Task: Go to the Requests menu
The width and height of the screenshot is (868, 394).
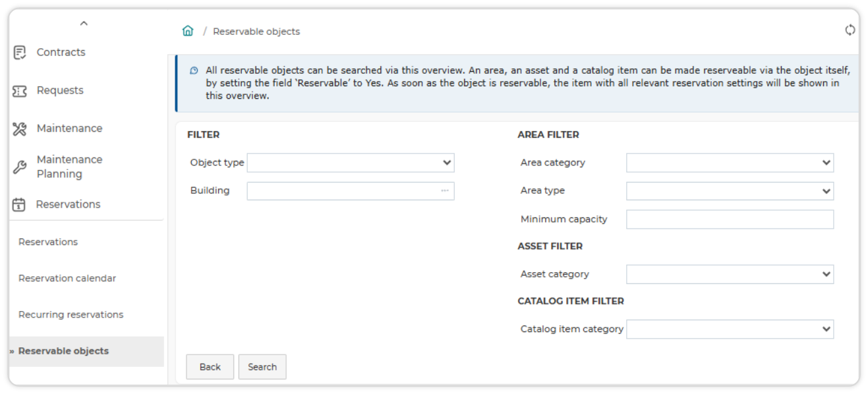Action: (x=60, y=90)
